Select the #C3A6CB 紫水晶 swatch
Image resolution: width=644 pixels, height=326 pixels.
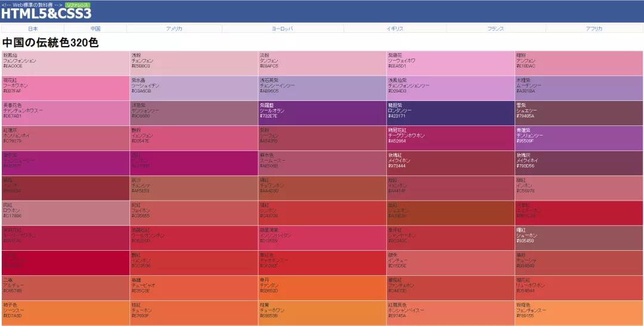(194, 88)
